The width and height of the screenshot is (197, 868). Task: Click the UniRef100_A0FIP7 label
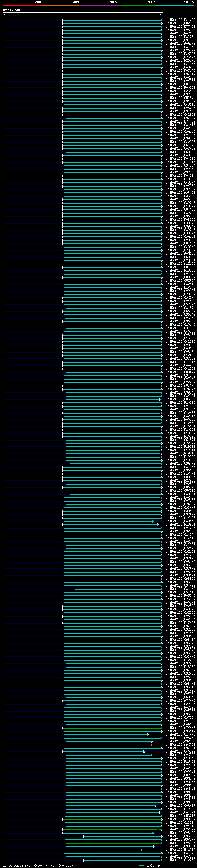coord(180,406)
